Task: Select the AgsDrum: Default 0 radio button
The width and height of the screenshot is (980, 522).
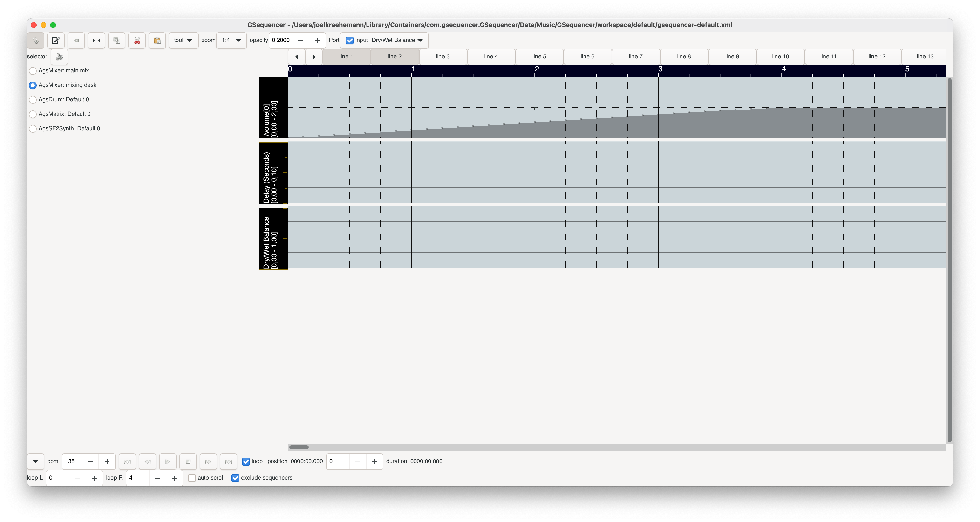Action: click(x=33, y=100)
